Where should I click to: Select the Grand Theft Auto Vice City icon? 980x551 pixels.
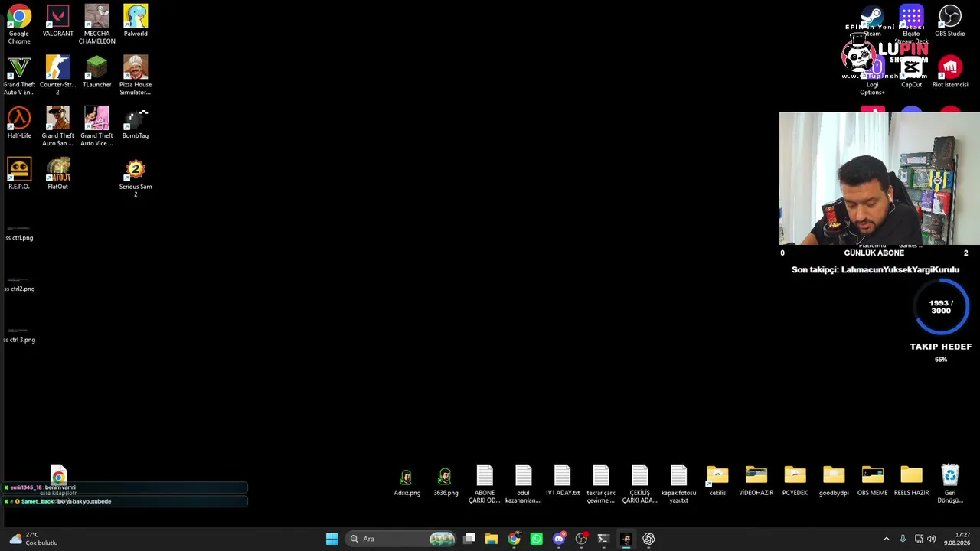96,127
